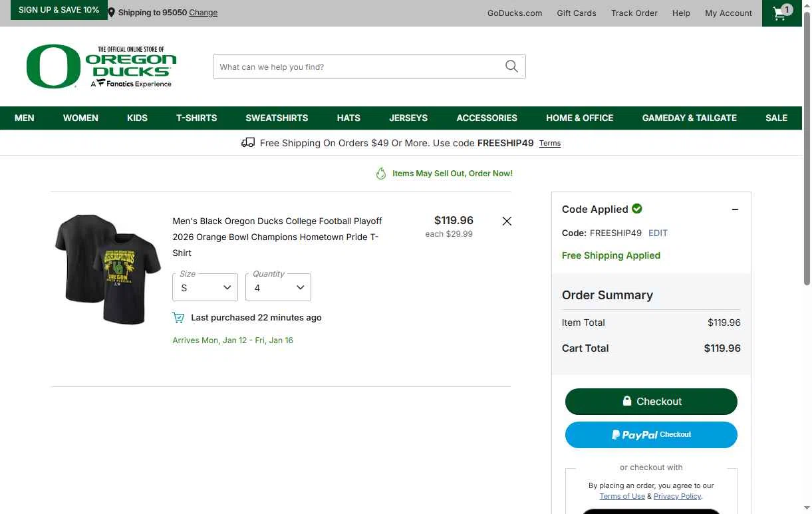Collapse the Code Applied section
The image size is (812, 514).
(x=735, y=209)
